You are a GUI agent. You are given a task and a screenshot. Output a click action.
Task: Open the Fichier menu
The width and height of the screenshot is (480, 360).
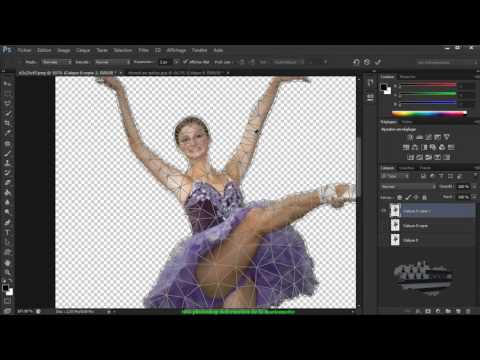pyautogui.click(x=24, y=50)
